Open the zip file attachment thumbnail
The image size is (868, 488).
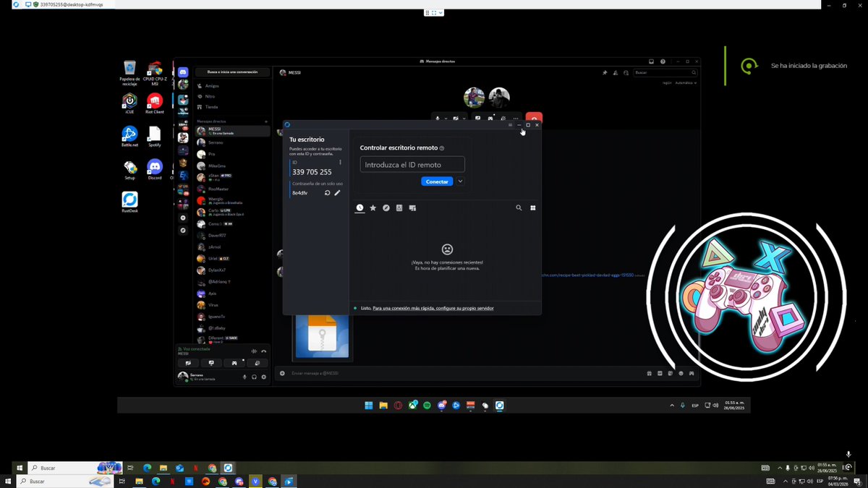(x=322, y=336)
